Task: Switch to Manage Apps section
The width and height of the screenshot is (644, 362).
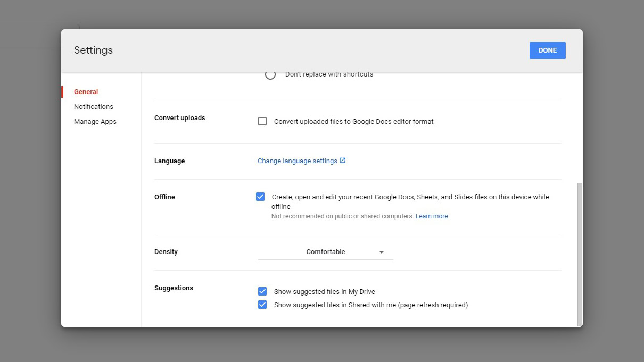Action: (95, 122)
